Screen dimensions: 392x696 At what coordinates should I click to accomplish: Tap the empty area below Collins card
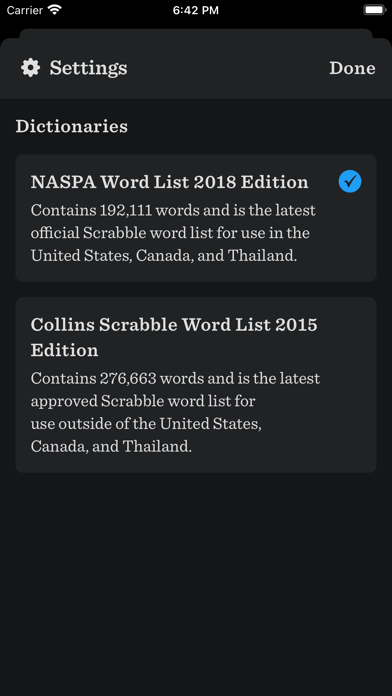pyautogui.click(x=196, y=584)
